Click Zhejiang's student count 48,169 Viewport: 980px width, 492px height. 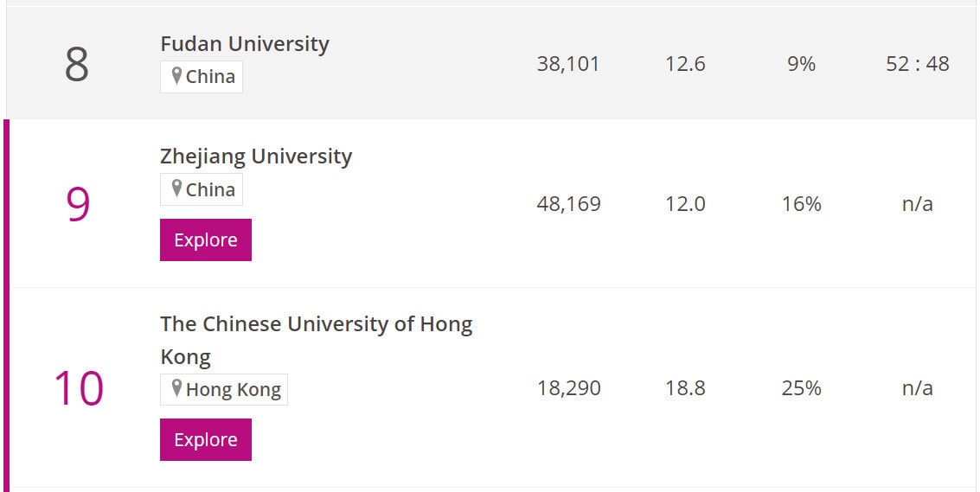point(569,204)
